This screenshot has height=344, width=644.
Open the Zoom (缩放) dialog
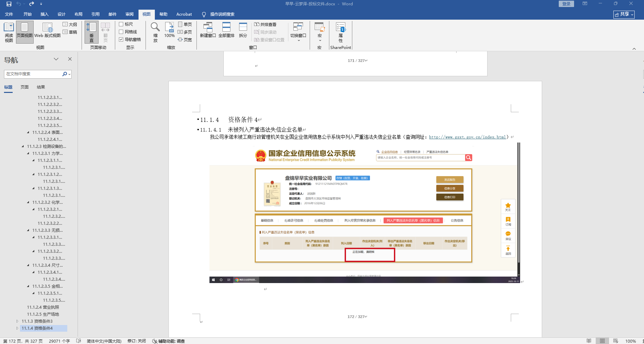[155, 32]
